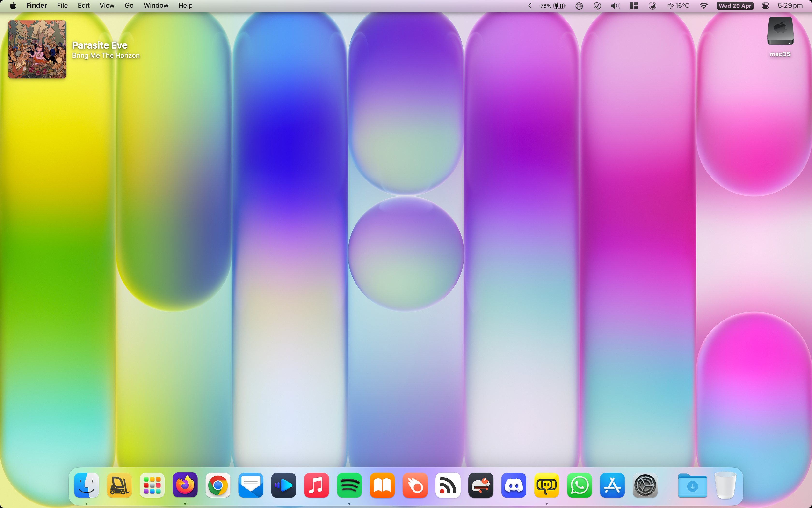Launch Google Chrome from the Dock

click(x=218, y=486)
